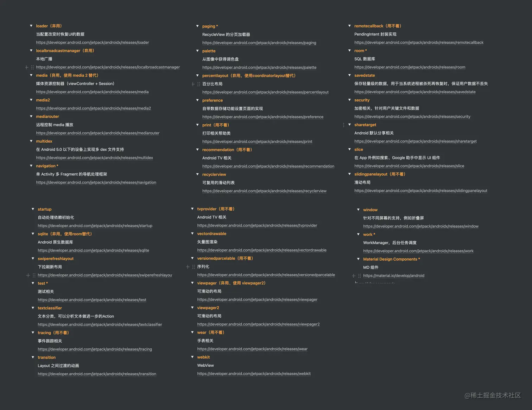The height and width of the screenshot is (410, 532).
Task: Click the viewpager2 heading text
Action: tap(208, 308)
